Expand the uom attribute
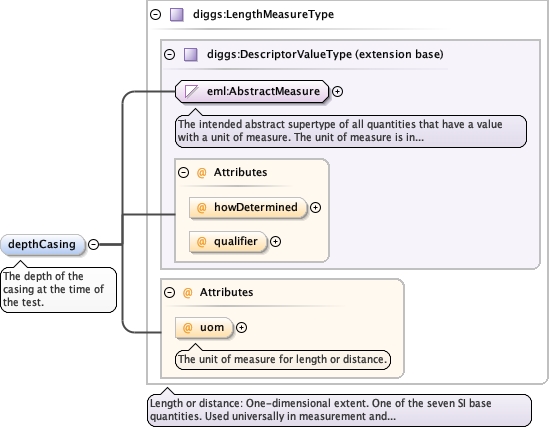Viewport: 550px width, 430px height. 241,328
